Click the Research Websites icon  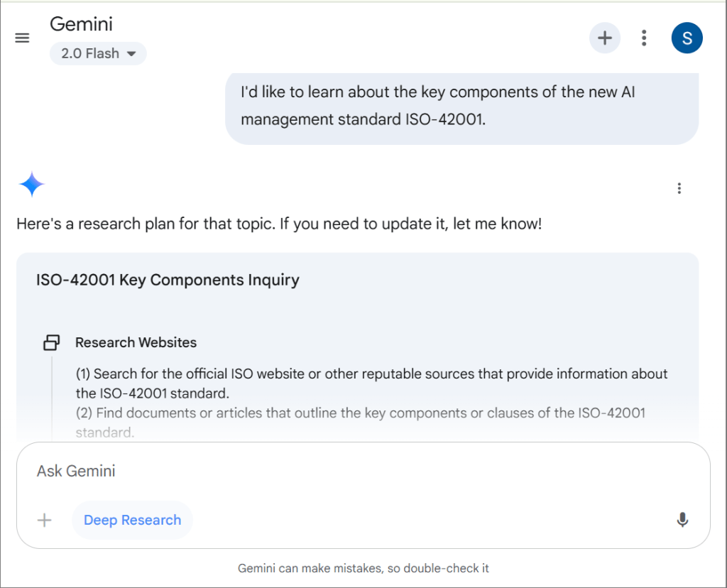(52, 343)
